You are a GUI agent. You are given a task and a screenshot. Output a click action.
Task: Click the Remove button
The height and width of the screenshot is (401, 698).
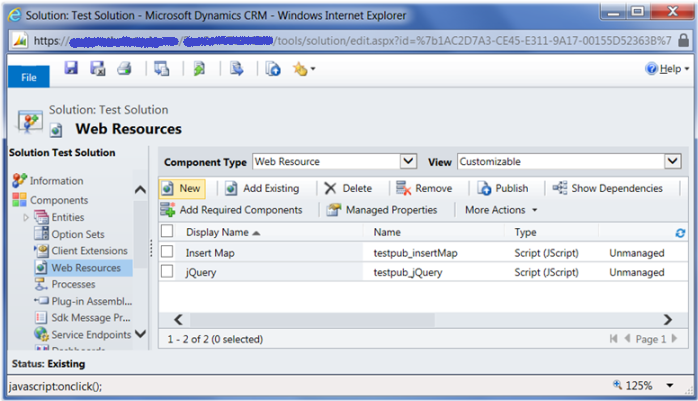click(424, 188)
